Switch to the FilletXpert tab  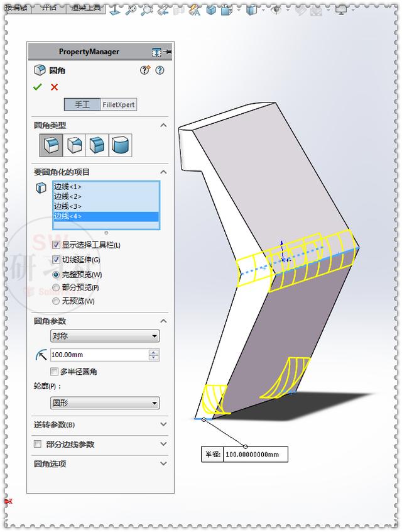(x=119, y=104)
